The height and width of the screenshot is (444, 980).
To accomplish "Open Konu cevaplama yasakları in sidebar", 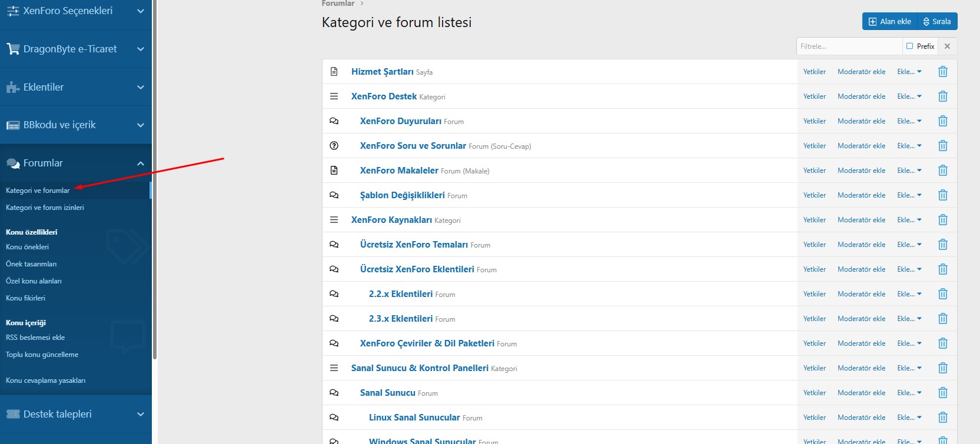I will [45, 380].
